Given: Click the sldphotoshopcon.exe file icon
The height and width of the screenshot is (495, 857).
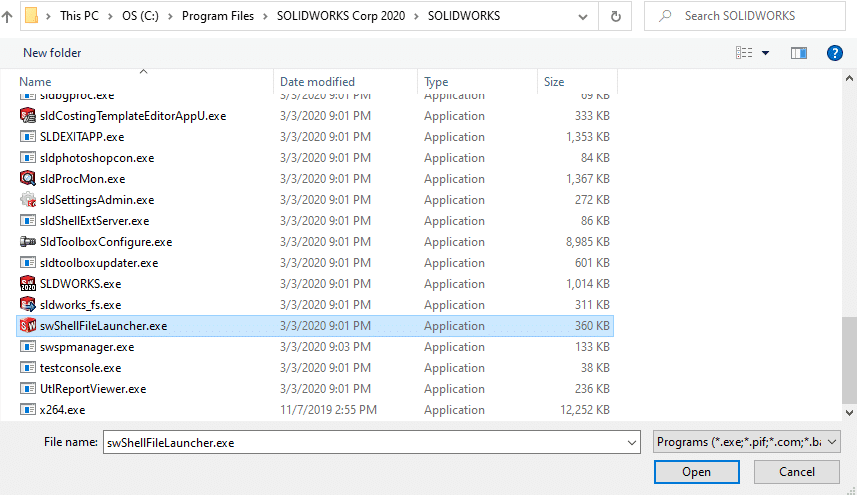Looking at the screenshot, I should [x=28, y=157].
